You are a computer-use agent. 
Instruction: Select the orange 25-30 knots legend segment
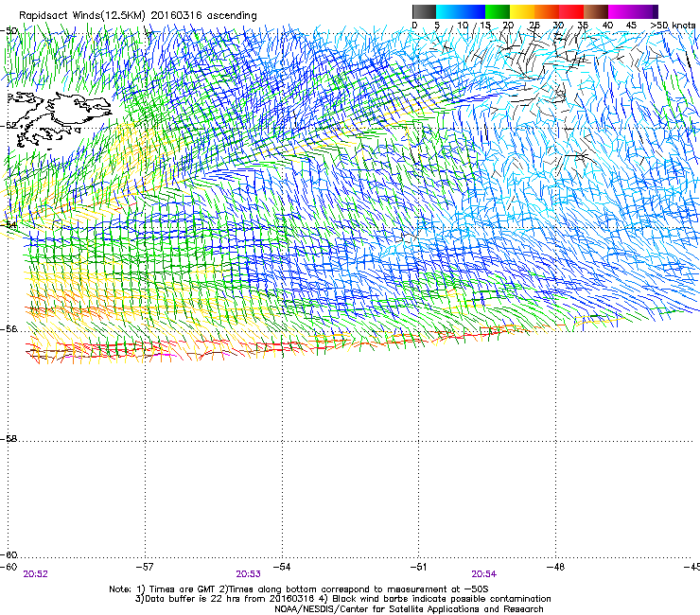tap(547, 11)
